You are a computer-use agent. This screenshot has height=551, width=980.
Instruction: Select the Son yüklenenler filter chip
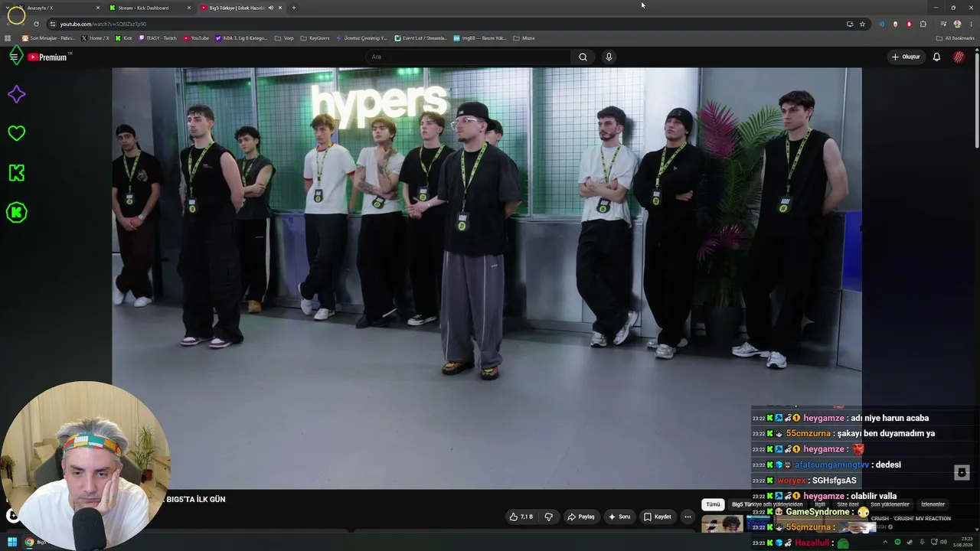pos(890,505)
